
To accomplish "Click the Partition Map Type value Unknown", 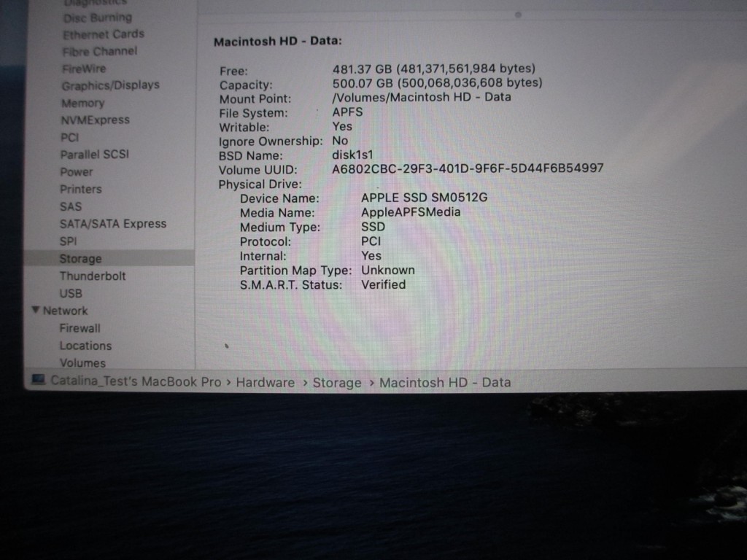I will (388, 270).
